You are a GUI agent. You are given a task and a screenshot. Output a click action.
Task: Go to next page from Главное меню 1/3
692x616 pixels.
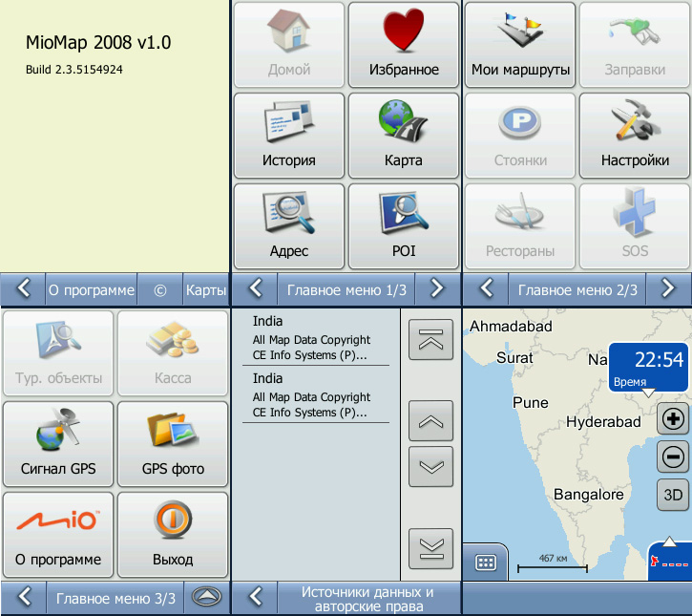click(x=436, y=287)
